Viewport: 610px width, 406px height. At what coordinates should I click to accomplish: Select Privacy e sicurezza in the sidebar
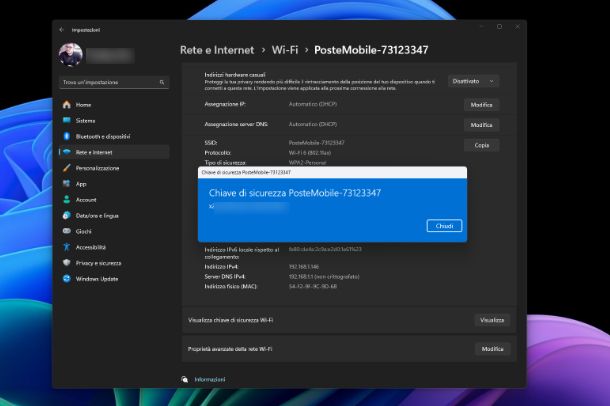[x=98, y=263]
